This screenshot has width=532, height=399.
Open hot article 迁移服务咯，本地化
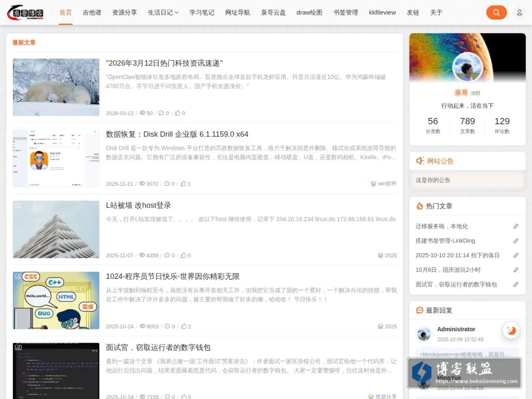point(442,226)
